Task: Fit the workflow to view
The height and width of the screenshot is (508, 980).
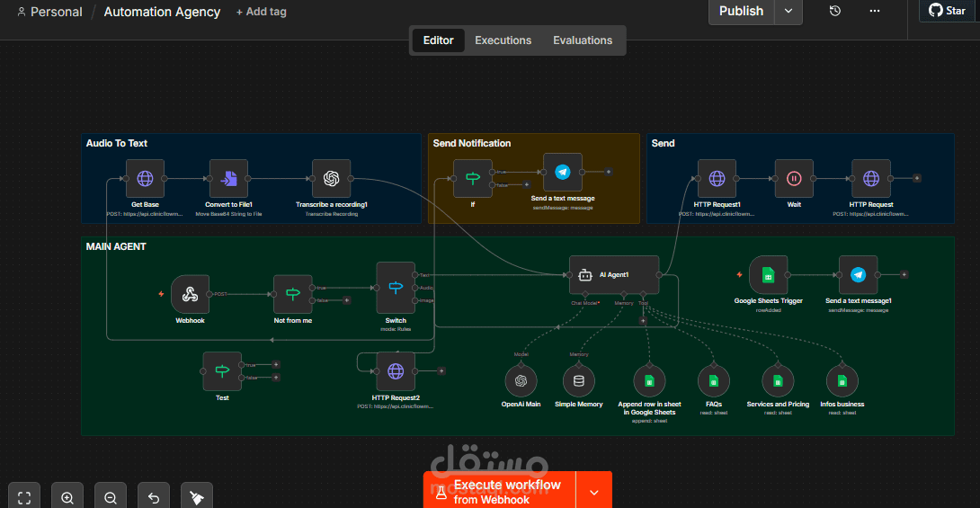Action: point(24,497)
